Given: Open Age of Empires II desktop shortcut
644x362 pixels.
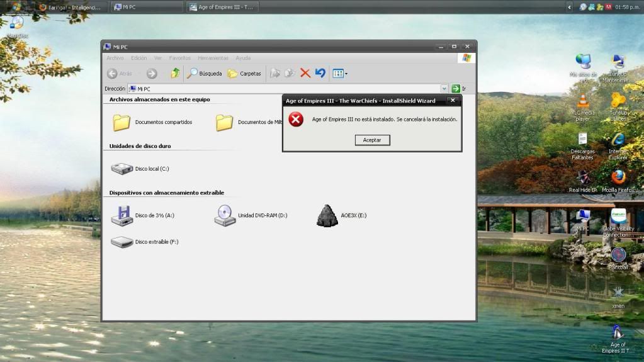Looking at the screenshot, I should [x=618, y=339].
